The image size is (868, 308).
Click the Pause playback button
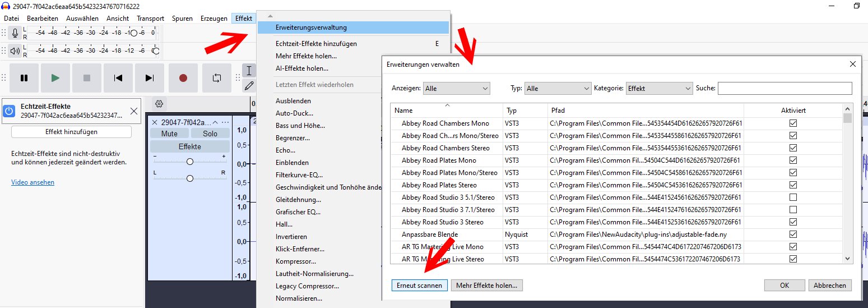(x=24, y=78)
